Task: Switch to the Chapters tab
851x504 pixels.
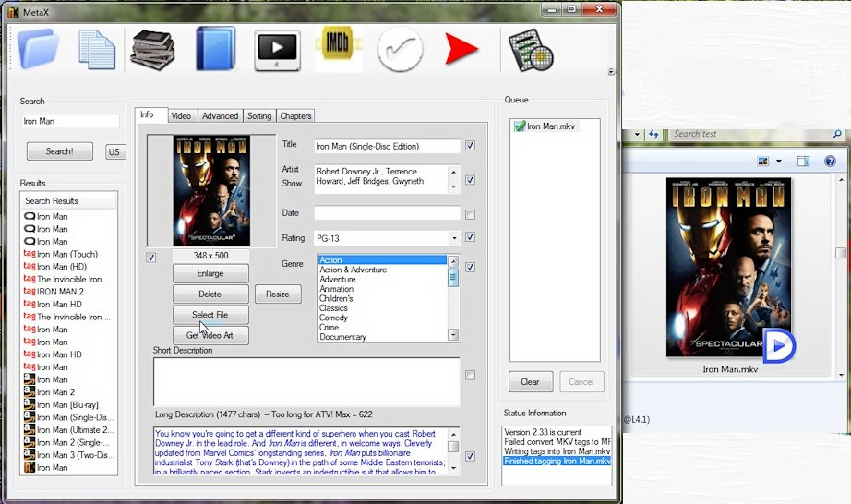Action: click(x=295, y=116)
